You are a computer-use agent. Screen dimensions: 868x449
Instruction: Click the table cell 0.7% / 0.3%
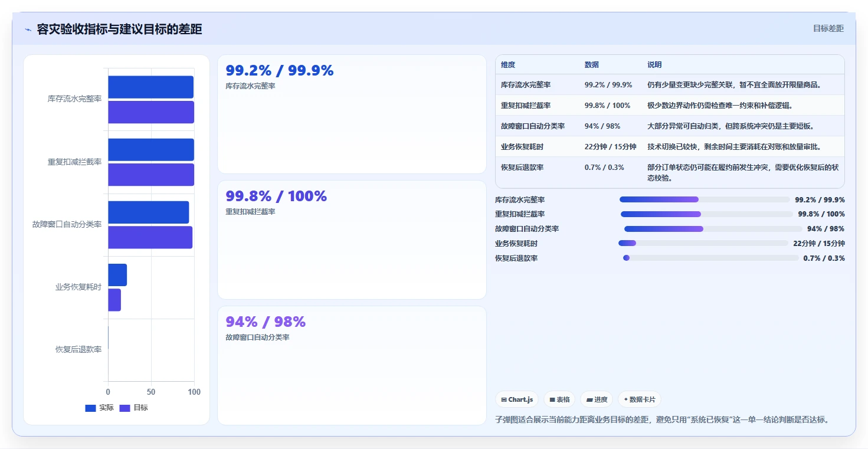[604, 168]
